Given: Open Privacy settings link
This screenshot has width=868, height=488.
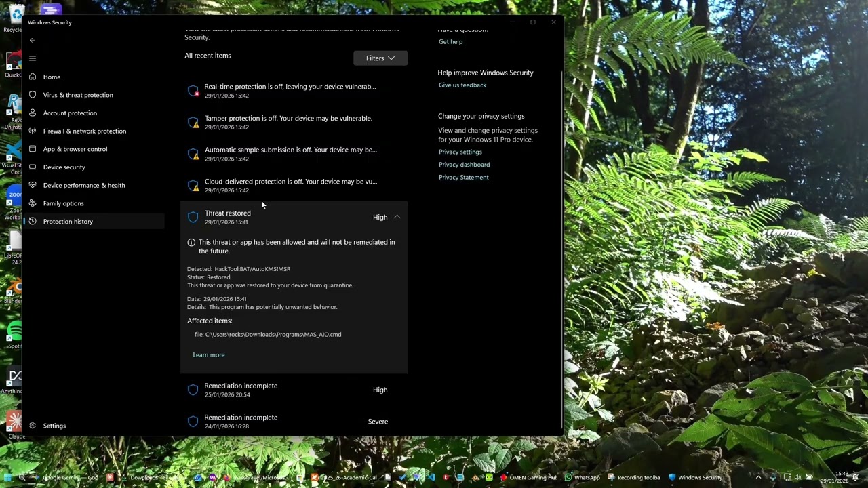Looking at the screenshot, I should click(x=460, y=152).
